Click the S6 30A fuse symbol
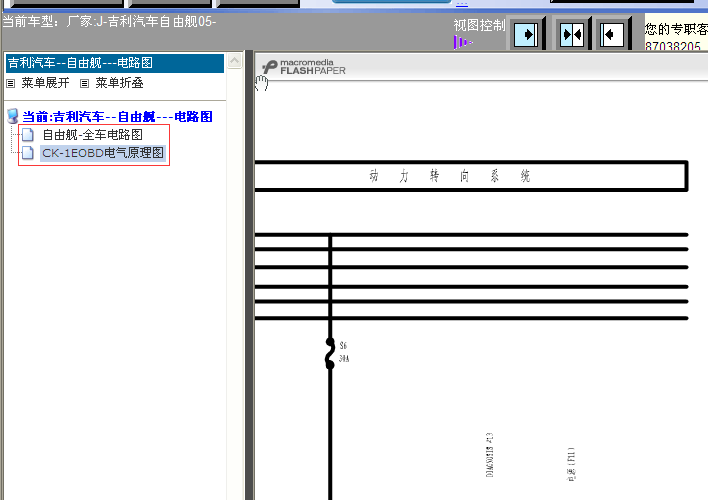708x500 pixels. pyautogui.click(x=330, y=353)
